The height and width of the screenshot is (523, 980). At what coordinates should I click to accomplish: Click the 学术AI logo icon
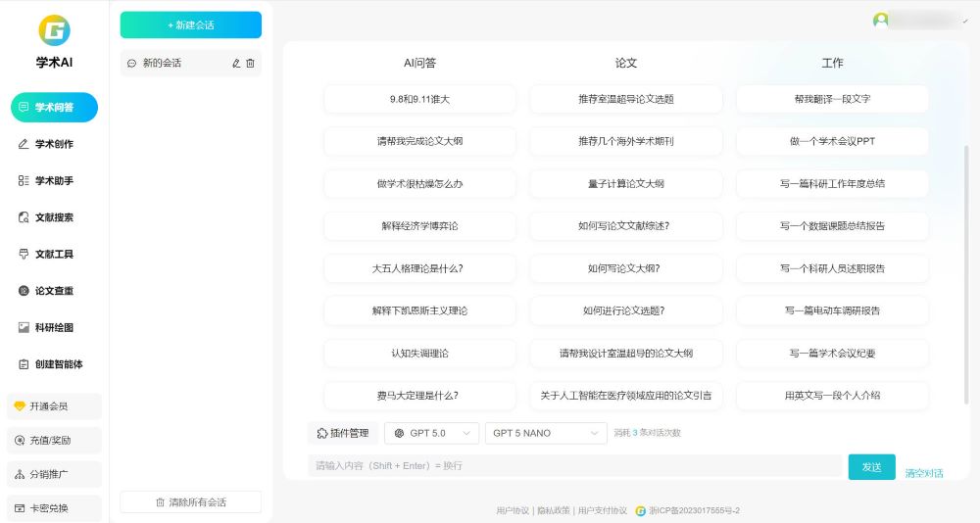coord(54,30)
